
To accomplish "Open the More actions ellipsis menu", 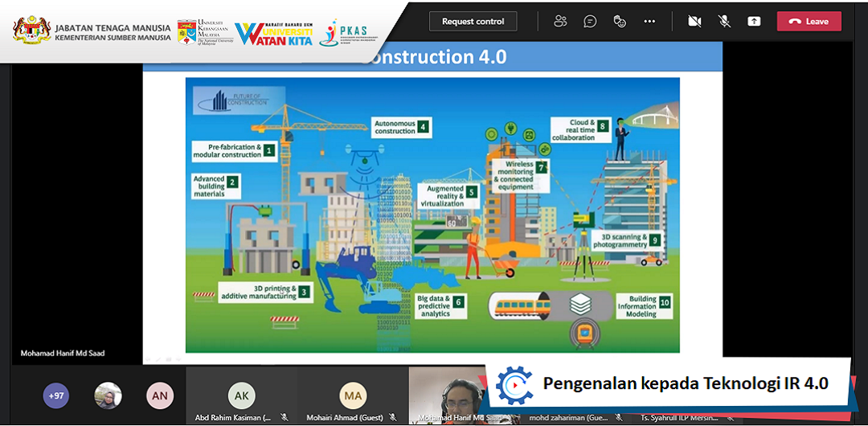I will (649, 22).
